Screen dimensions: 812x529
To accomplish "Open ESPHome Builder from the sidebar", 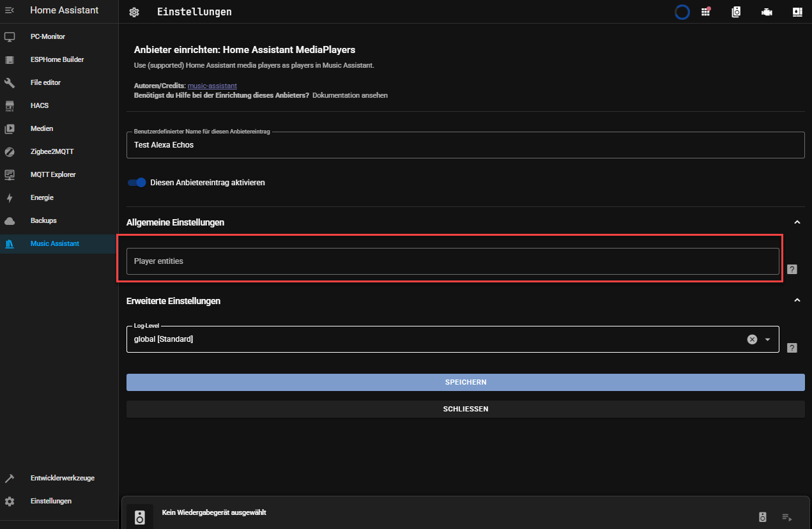I will click(x=57, y=59).
